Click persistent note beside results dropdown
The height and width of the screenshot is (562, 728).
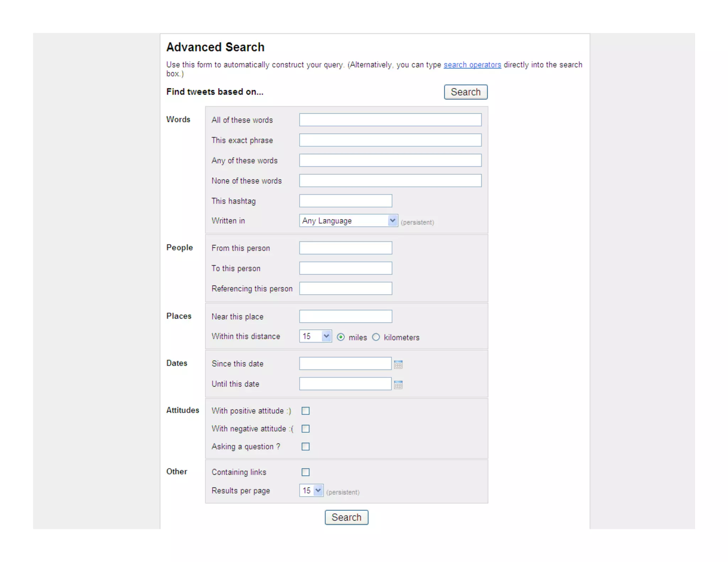pyautogui.click(x=343, y=492)
